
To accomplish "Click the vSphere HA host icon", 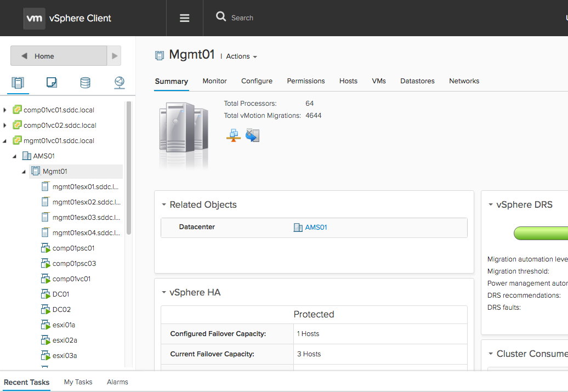I will pos(253,135).
